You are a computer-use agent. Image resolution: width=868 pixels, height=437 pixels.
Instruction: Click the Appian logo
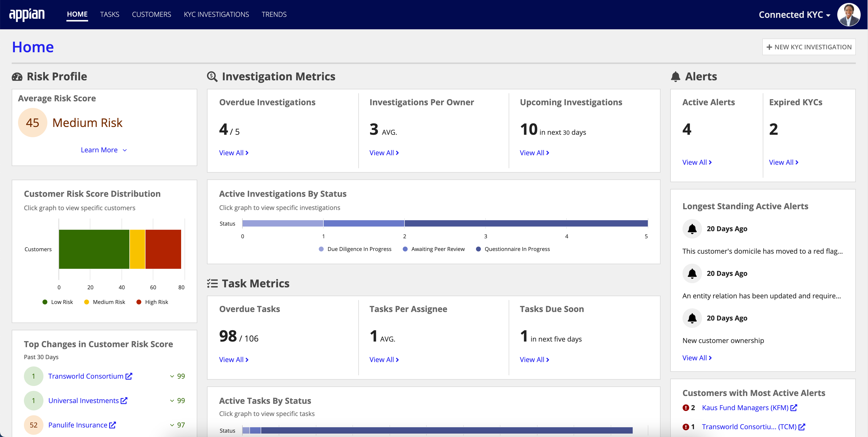27,14
